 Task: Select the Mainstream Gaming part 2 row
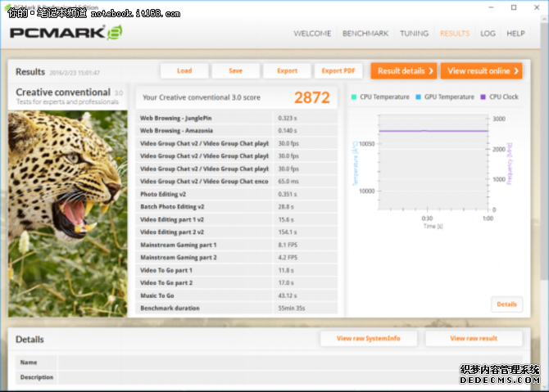pyautogui.click(x=237, y=257)
